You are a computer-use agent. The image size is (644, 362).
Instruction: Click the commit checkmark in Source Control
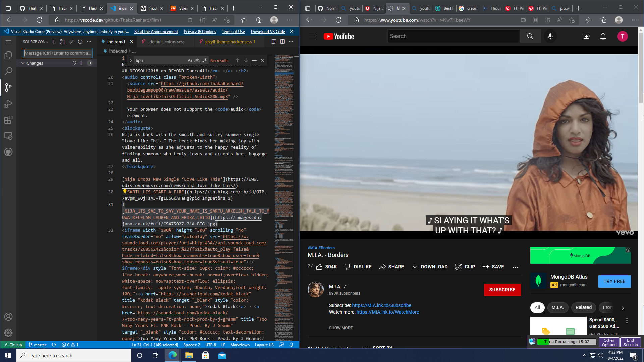71,42
